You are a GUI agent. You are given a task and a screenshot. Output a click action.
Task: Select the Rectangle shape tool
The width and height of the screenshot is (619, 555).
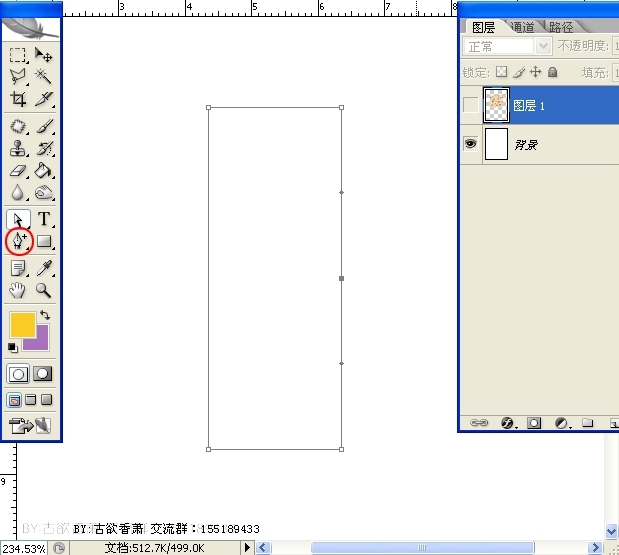click(x=44, y=241)
